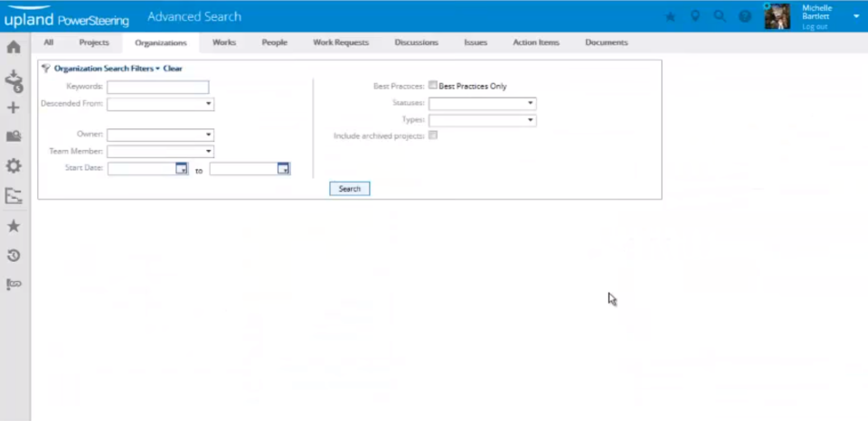Image resolution: width=868 pixels, height=421 pixels.
Task: Enable the Best Practices Only checkbox
Action: tap(433, 85)
